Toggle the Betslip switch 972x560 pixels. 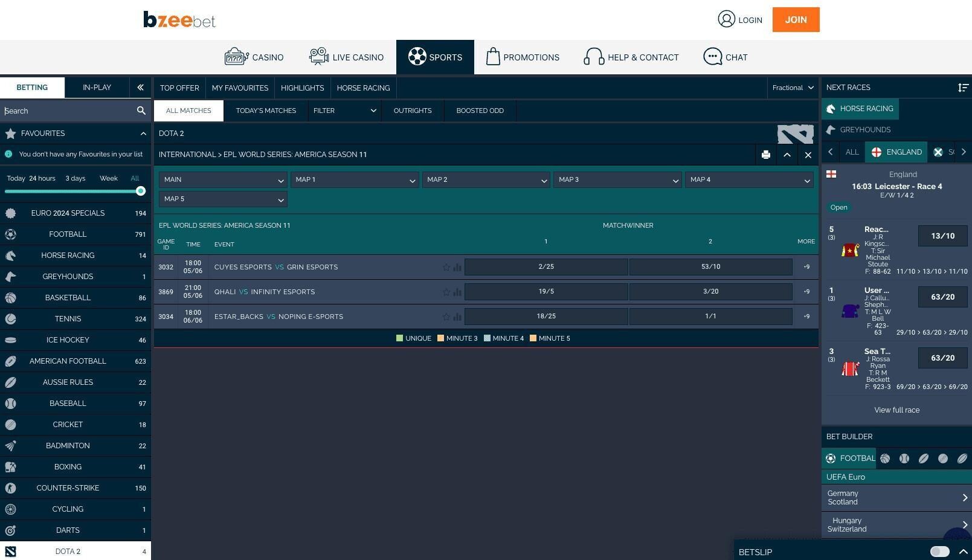pos(940,552)
